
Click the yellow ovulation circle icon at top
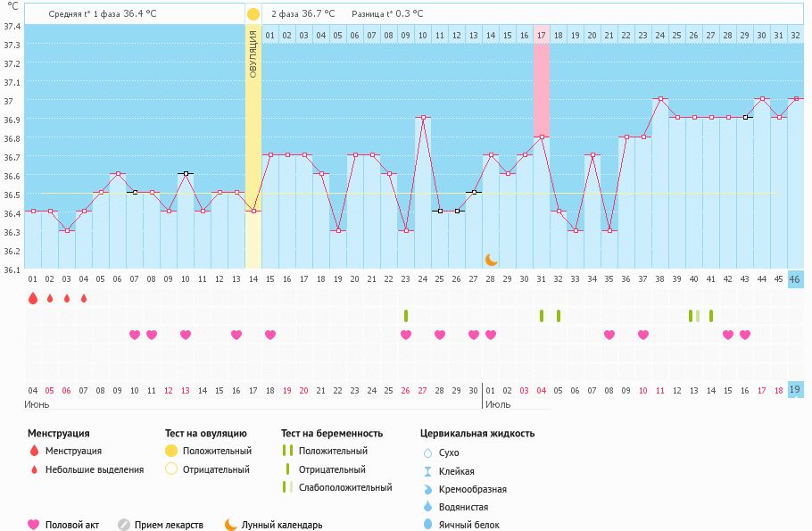pyautogui.click(x=253, y=14)
